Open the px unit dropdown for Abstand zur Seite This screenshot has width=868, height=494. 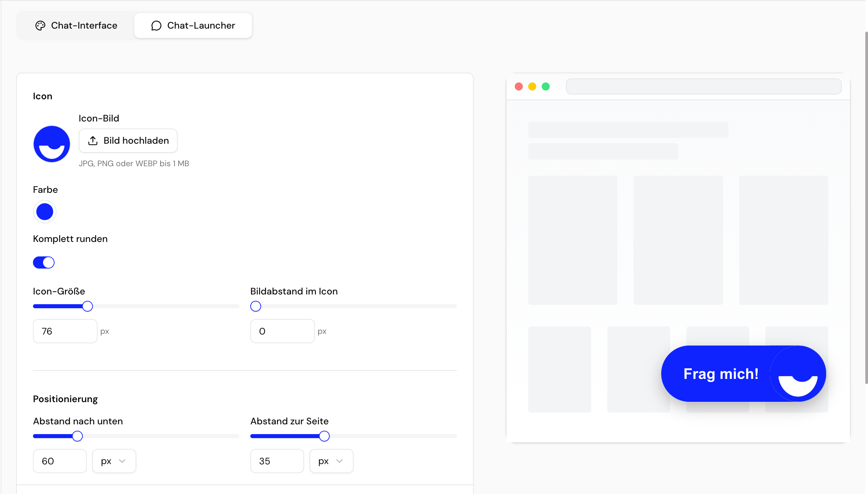pyautogui.click(x=331, y=461)
